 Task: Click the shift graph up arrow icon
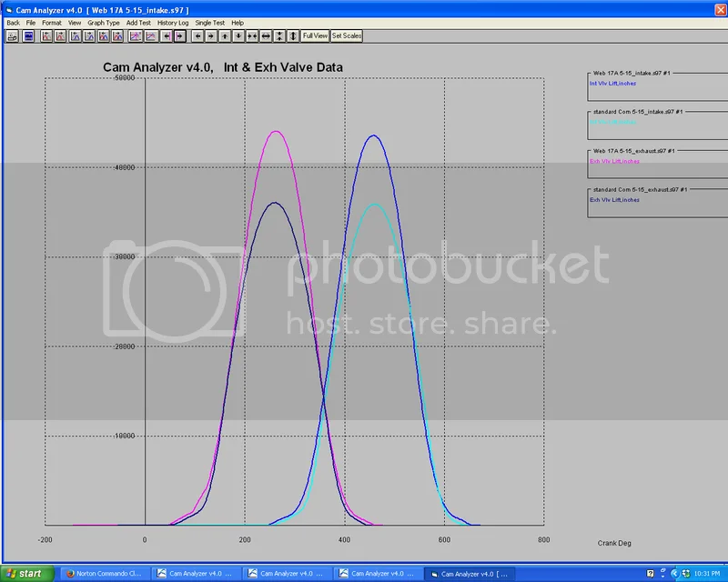tap(225, 36)
